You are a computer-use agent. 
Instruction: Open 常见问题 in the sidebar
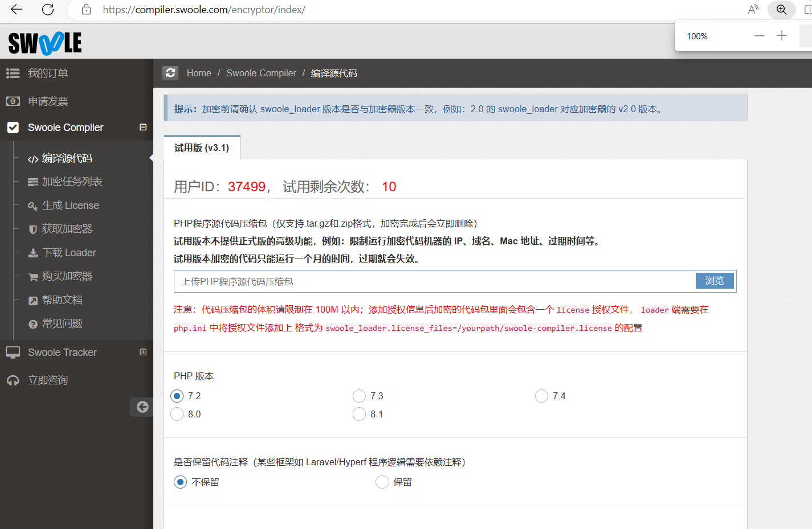coord(62,323)
